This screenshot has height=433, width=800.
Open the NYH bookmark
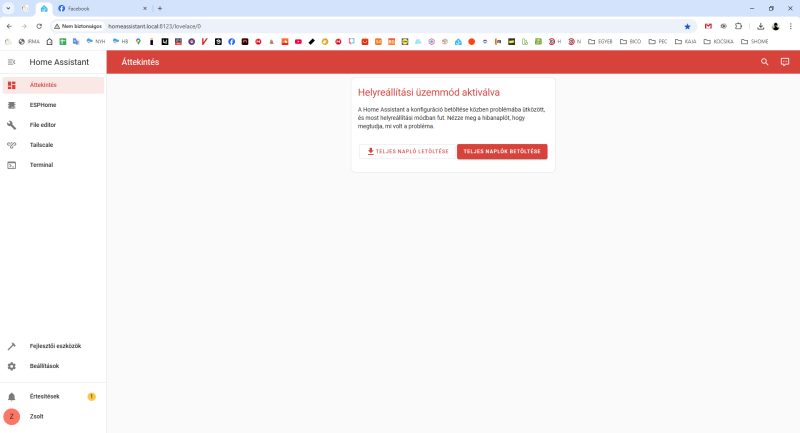point(96,42)
